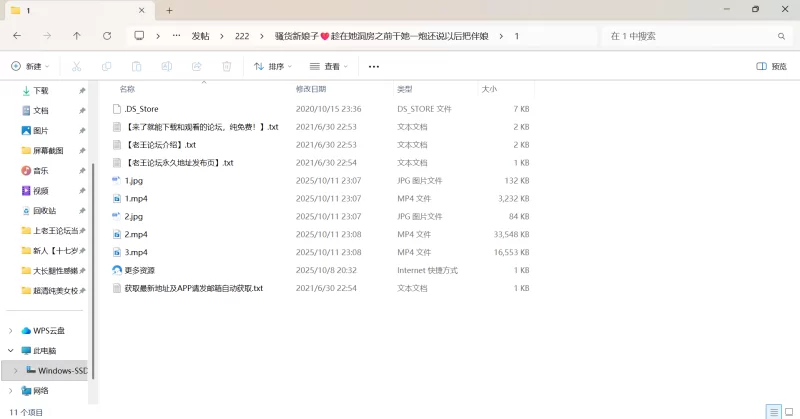Screen dimensions: 800x419
Task: Click the Rename icon in toolbar
Action: 167,67
